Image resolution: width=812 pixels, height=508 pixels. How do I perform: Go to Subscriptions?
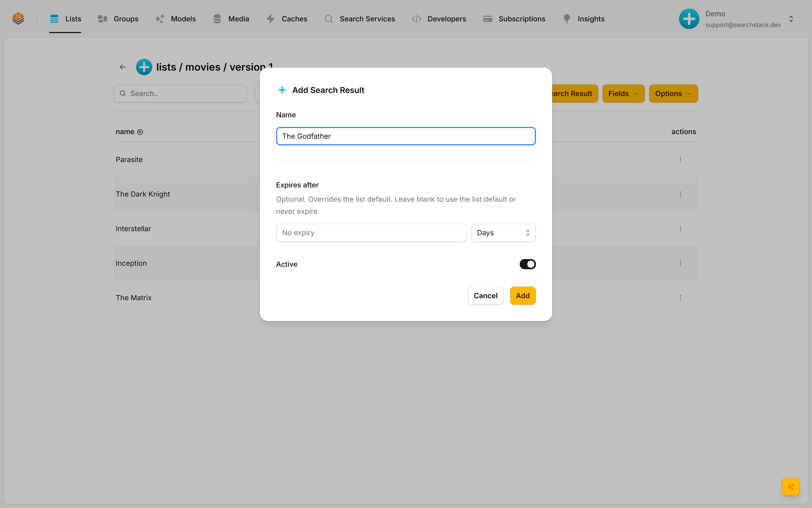[x=514, y=19]
